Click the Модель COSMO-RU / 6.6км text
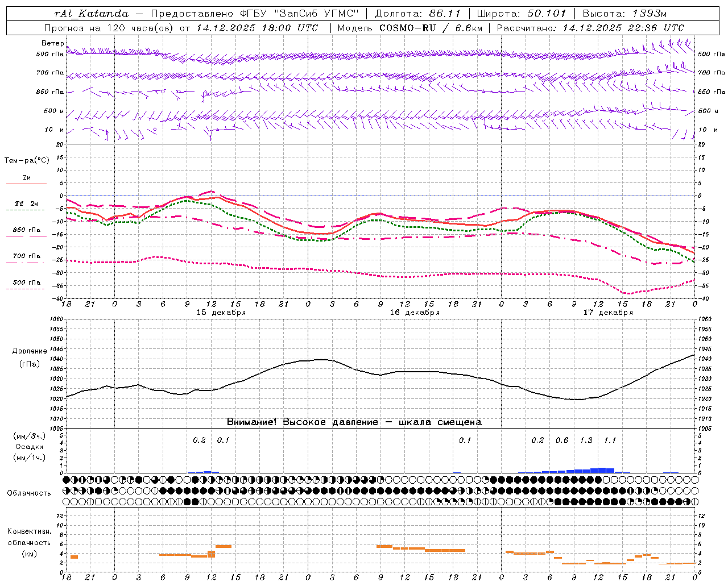The image size is (728, 582). (x=410, y=28)
